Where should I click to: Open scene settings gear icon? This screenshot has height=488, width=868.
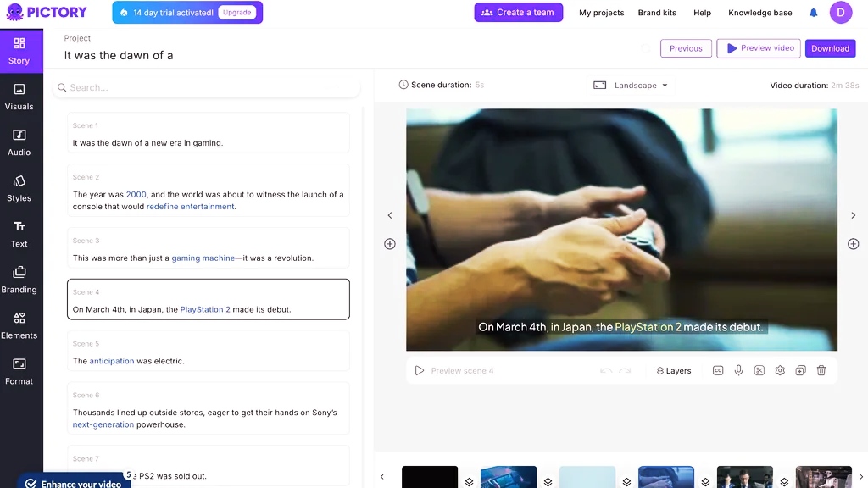(x=780, y=371)
